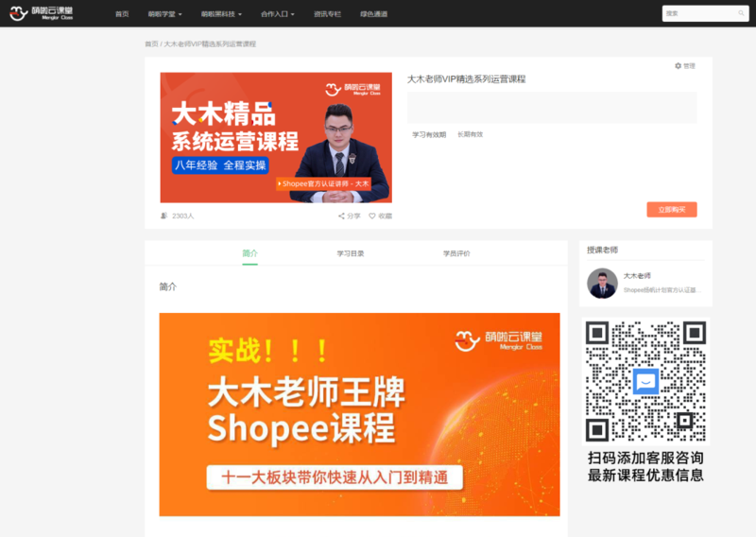Open the 大木老师 teacher name link
The image size is (756, 537).
click(637, 275)
